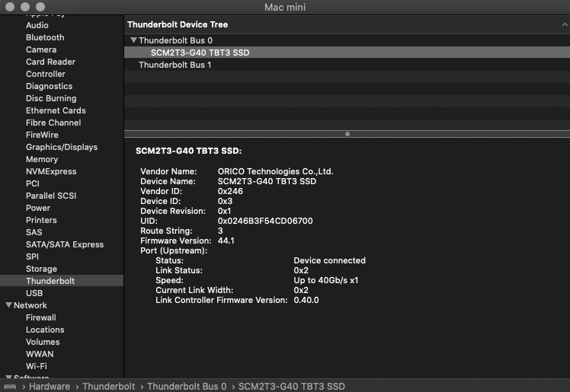Click the Link Controller Firmware Version 0.40.0
The height and width of the screenshot is (392, 570).
tap(306, 300)
